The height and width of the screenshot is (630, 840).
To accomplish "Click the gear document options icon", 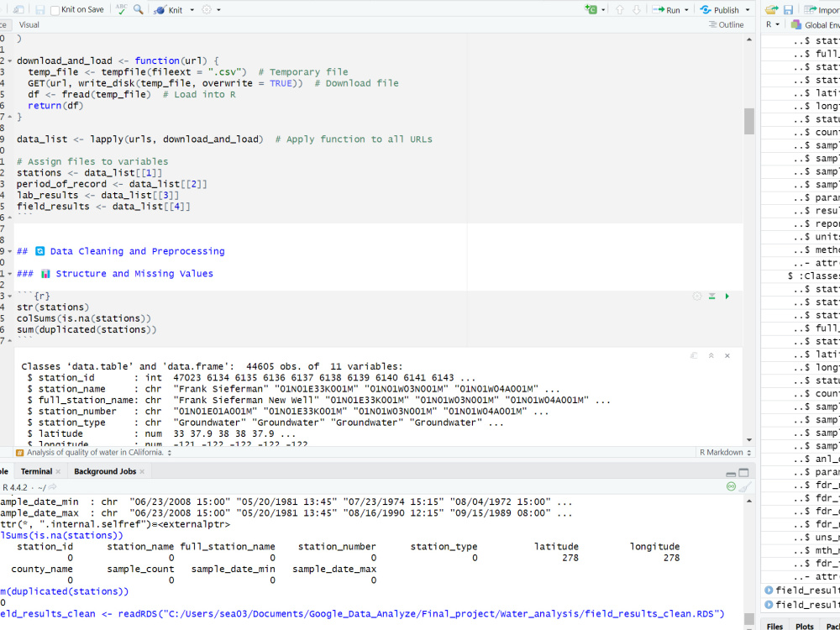I will pyautogui.click(x=207, y=9).
